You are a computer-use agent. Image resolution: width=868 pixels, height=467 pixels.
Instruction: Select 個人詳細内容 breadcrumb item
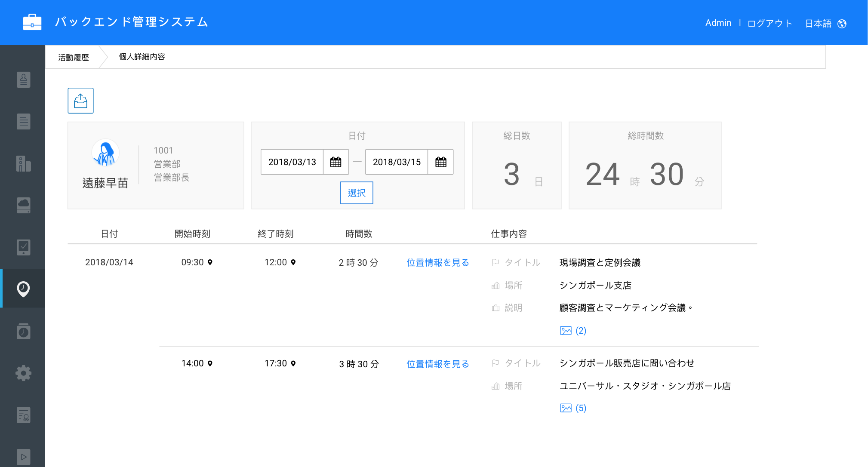[142, 57]
